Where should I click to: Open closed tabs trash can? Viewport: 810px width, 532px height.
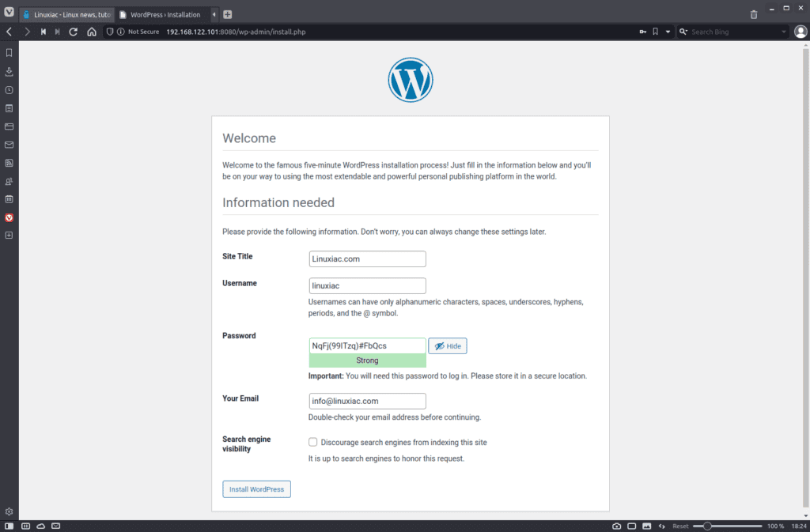[754, 14]
